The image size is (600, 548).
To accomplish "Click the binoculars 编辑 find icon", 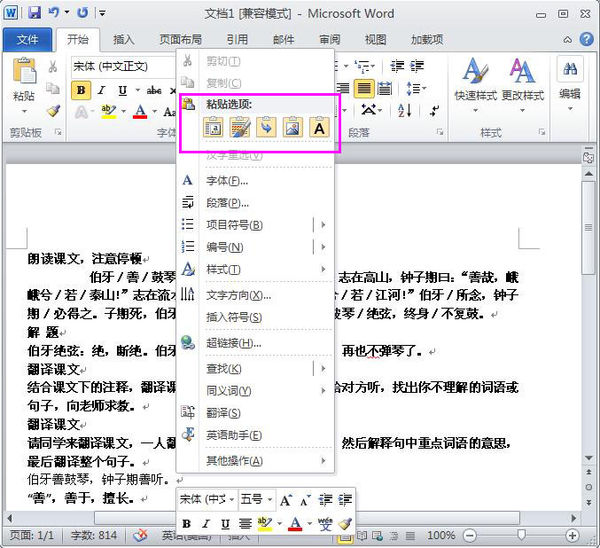I will (x=570, y=69).
